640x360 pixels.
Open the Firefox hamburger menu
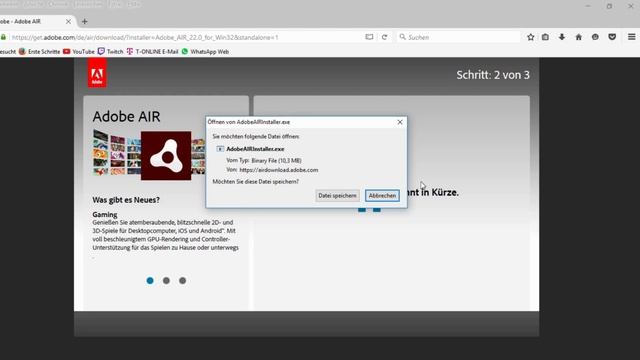631,37
